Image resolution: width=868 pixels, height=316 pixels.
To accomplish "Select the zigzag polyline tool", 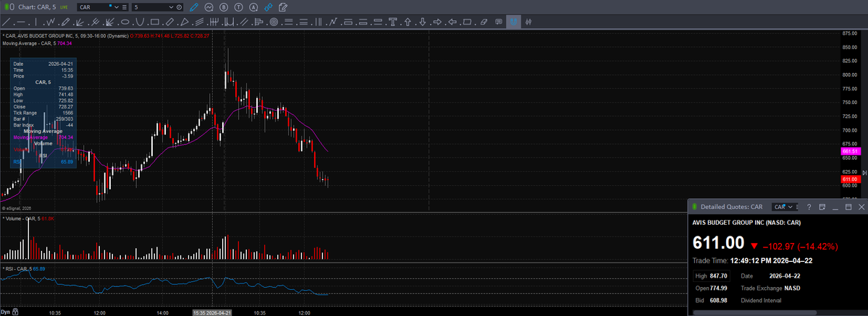I will (51, 22).
